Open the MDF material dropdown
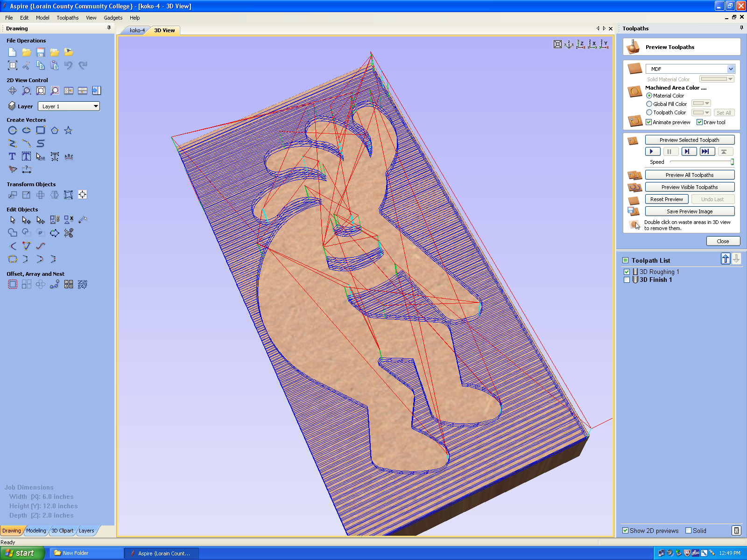 click(690, 69)
